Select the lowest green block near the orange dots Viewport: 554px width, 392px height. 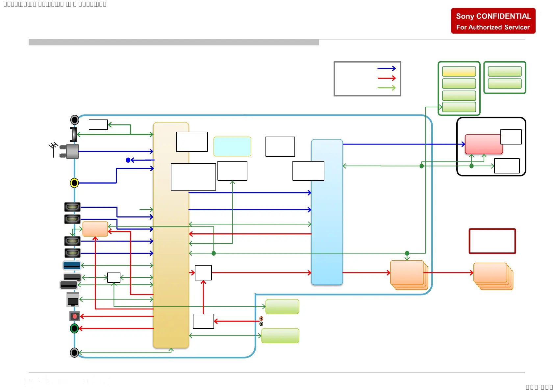pyautogui.click(x=280, y=336)
